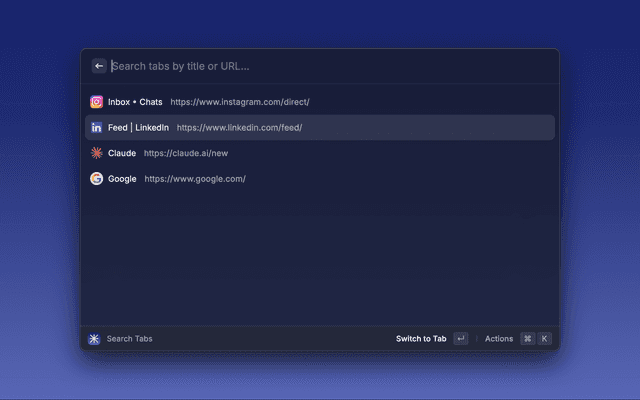The image size is (640, 400).
Task: Click the Command key shortcut badge
Action: coord(528,339)
